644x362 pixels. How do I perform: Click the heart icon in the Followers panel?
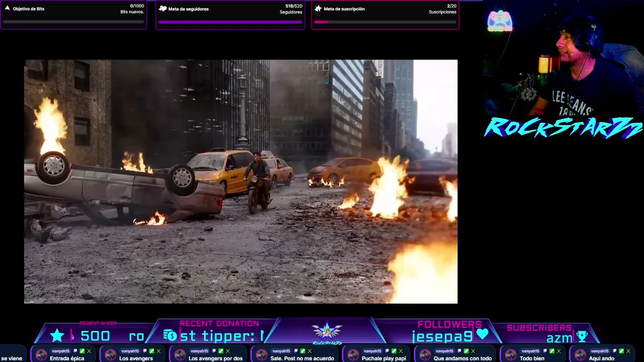(482, 334)
